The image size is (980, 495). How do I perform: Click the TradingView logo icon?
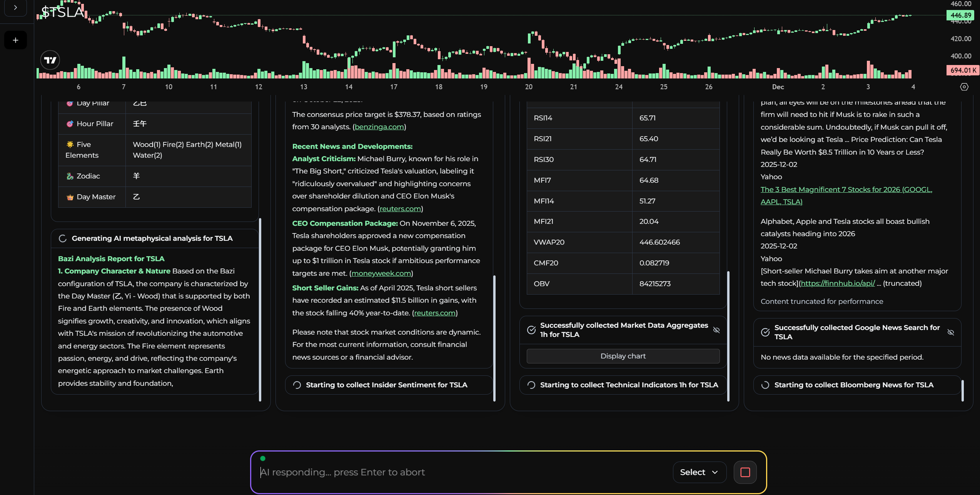(50, 60)
